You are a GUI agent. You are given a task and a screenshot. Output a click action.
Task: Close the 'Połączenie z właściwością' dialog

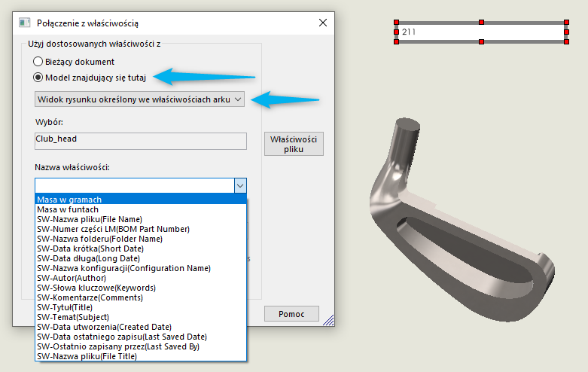point(323,23)
